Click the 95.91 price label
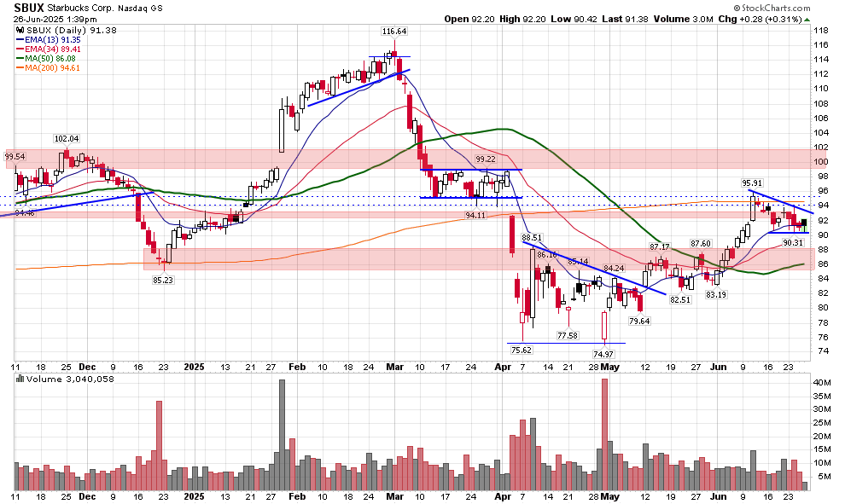The height and width of the screenshot is (504, 845). (752, 183)
